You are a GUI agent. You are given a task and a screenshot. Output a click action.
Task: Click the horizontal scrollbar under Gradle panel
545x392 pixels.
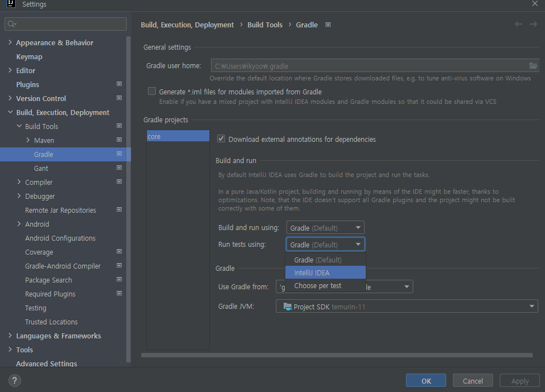[337, 355]
